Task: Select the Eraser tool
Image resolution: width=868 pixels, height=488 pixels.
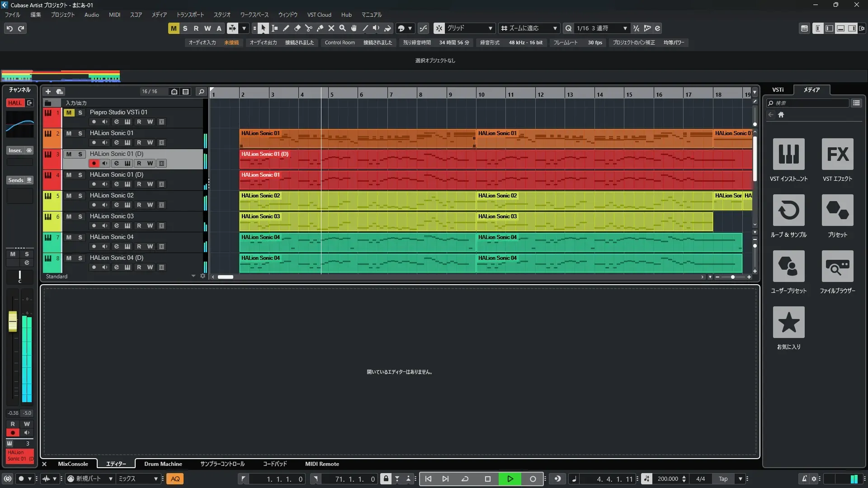Action: pos(297,28)
